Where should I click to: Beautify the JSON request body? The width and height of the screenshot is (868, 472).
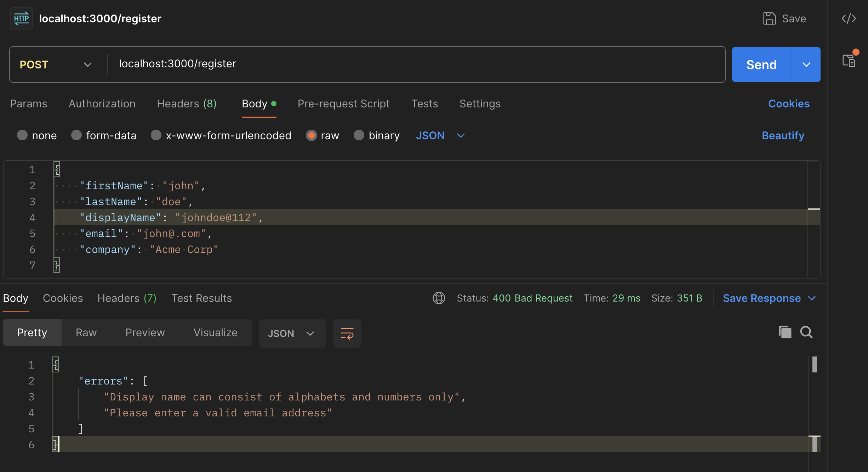[x=783, y=135]
